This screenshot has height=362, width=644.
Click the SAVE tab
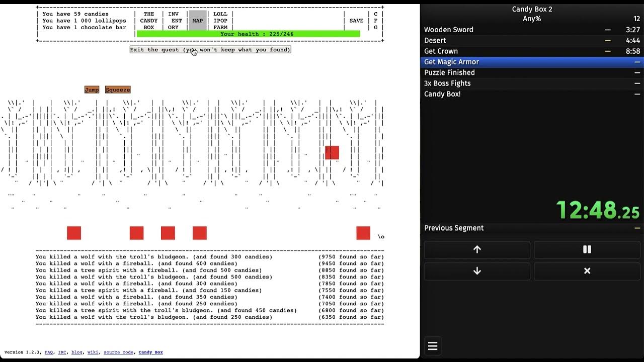click(x=356, y=21)
